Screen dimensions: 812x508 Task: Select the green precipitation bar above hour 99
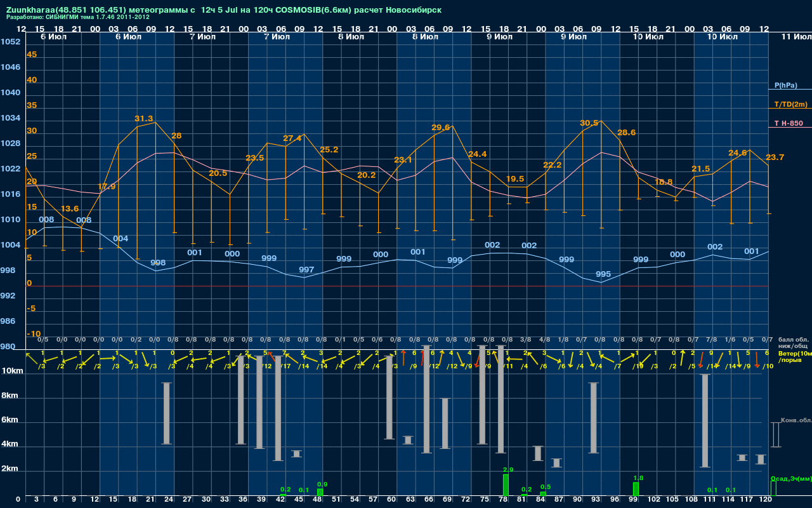(636, 489)
